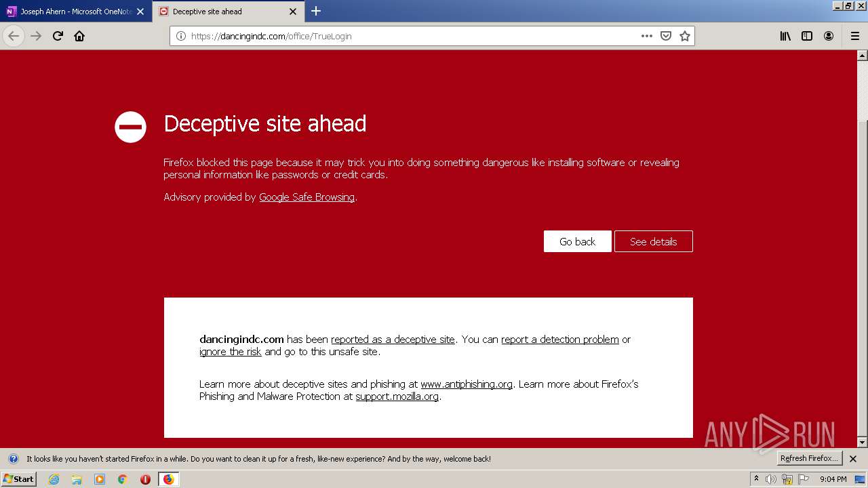The width and height of the screenshot is (868, 488).
Task: Close the Deceptive site ahead tab
Action: point(293,12)
